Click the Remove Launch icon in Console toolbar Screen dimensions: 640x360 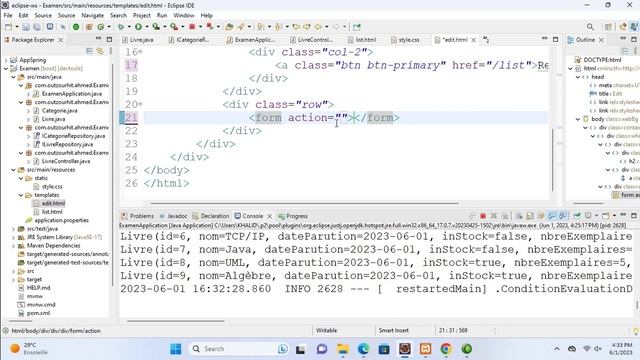coord(493,216)
